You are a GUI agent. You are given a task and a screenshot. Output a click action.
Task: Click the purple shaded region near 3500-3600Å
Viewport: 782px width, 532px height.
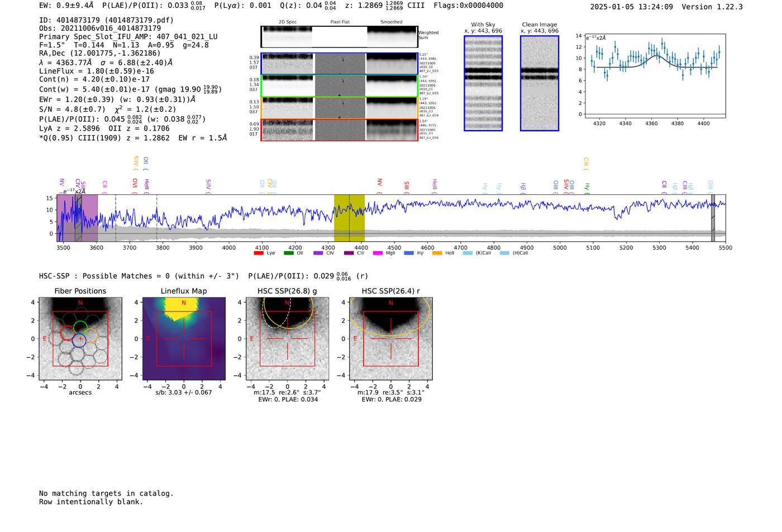[77, 218]
